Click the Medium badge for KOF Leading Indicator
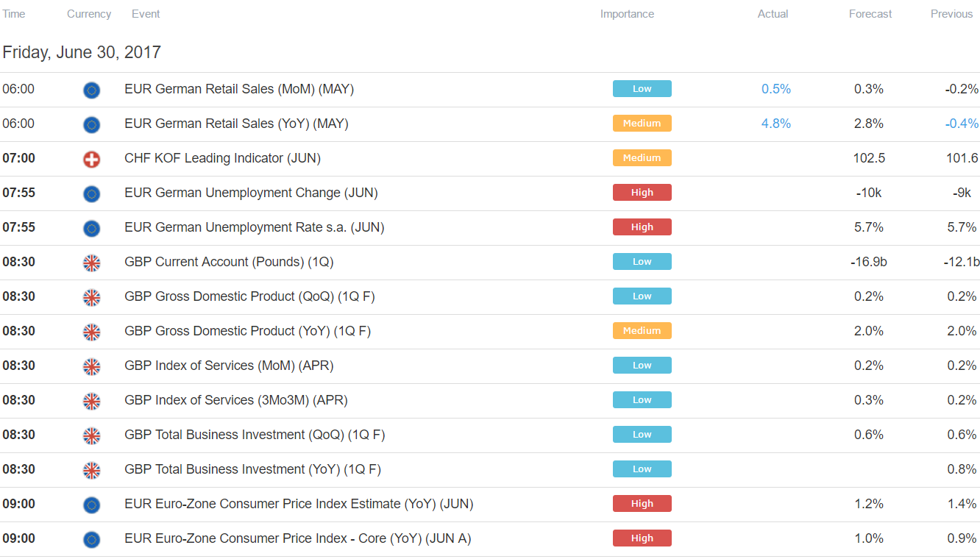Image resolution: width=980 pixels, height=559 pixels. pos(642,158)
